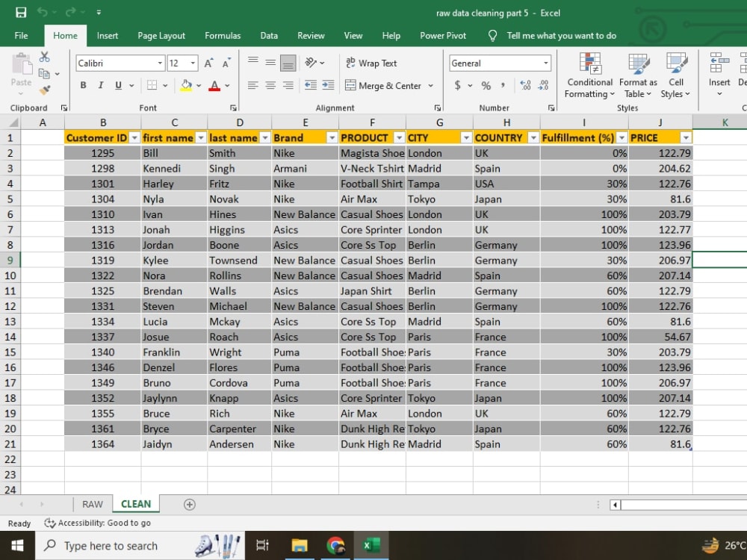Click Merge & Center button
This screenshot has height=560, width=747.
click(x=383, y=86)
